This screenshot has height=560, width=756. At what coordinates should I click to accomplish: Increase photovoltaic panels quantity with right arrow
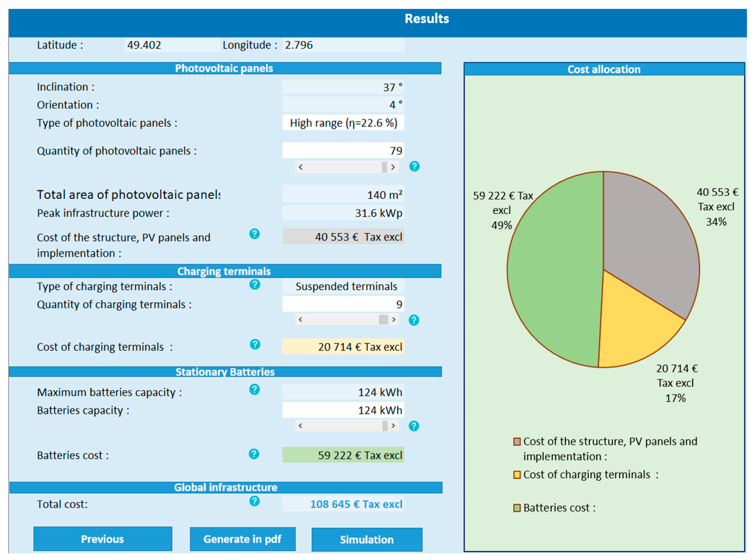393,167
